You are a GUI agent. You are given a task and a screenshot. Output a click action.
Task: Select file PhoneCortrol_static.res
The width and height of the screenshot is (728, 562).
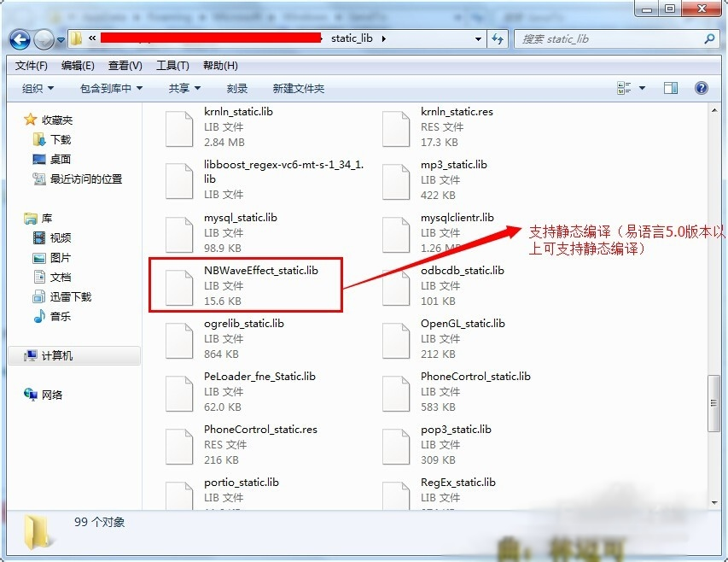pyautogui.click(x=260, y=429)
